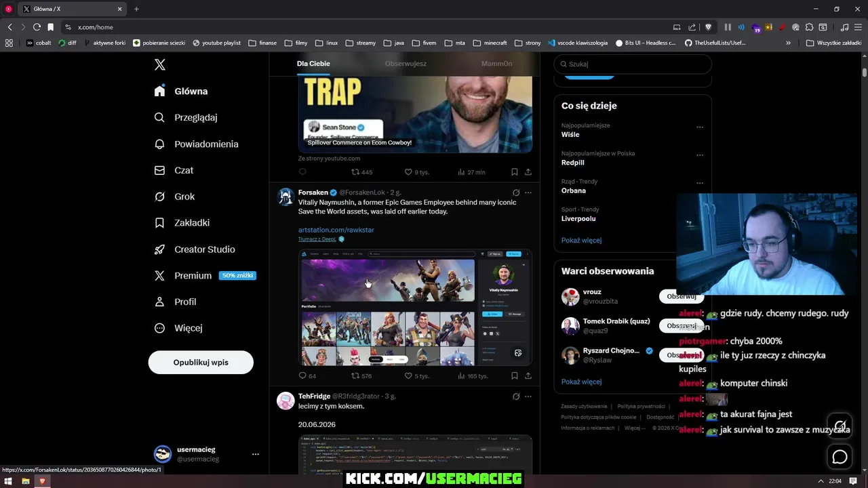Screen dimensions: 868x488
Task: Open a new browser tab with plus
Action: coord(136,9)
